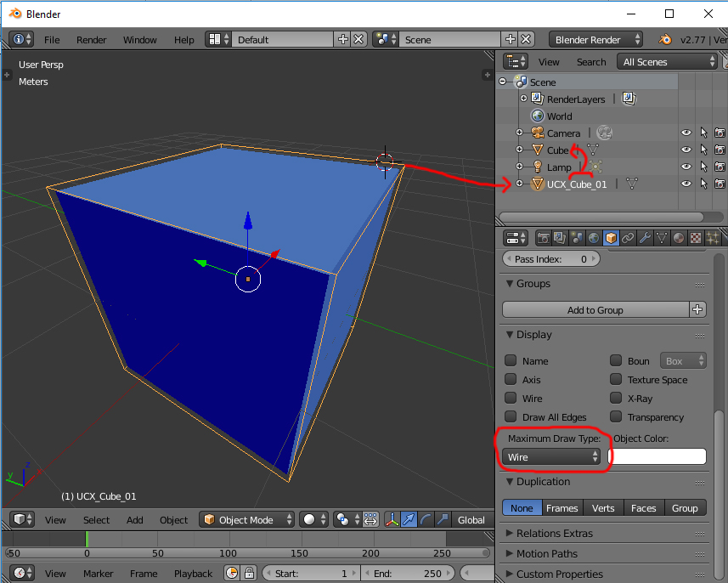Click the Object Color swatch
This screenshot has width=728, height=583.
click(x=658, y=456)
